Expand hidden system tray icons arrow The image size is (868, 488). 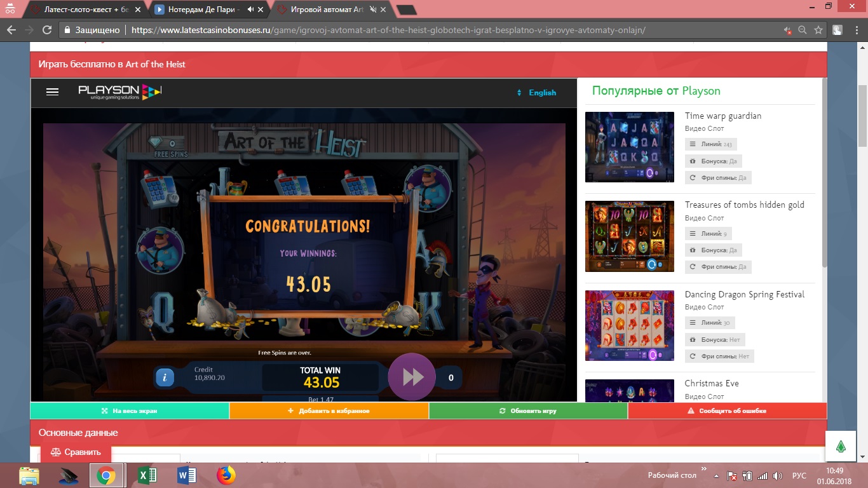pos(717,476)
